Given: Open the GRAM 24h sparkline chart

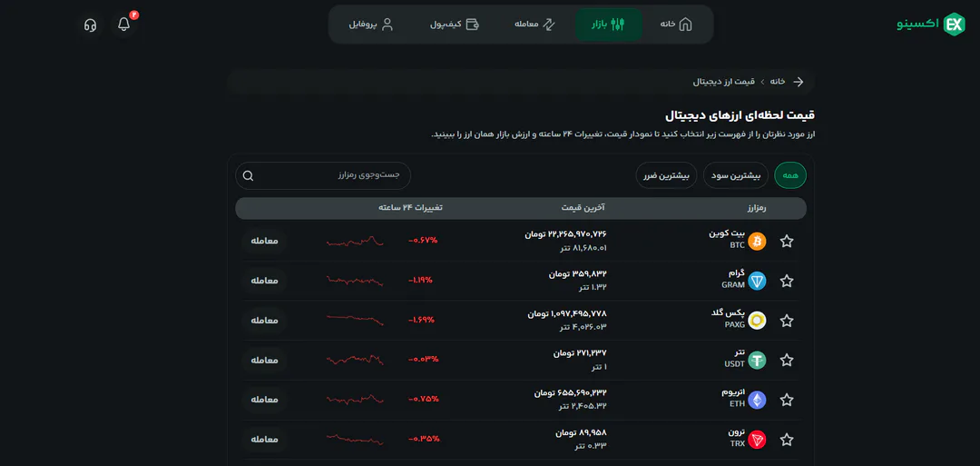Looking at the screenshot, I should pos(355,280).
